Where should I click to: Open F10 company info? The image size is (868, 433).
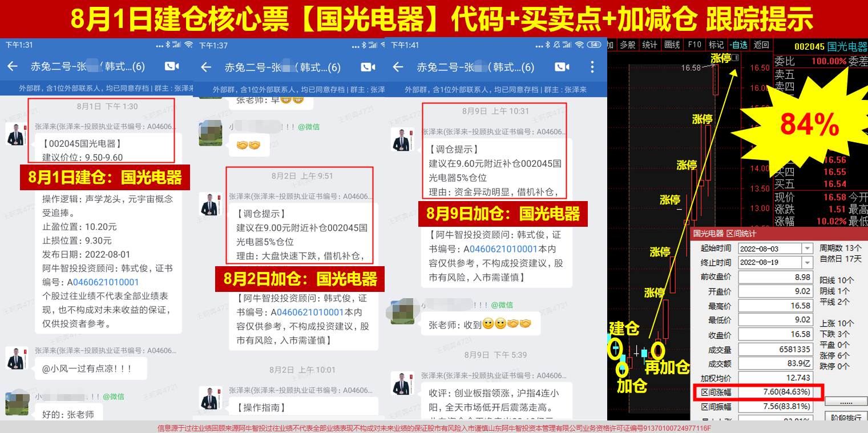click(695, 45)
